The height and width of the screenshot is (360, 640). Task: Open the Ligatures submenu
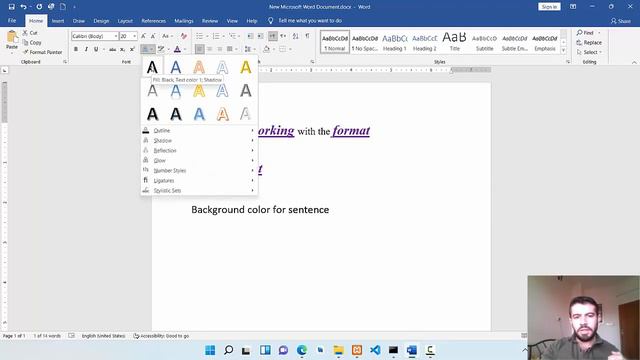pyautogui.click(x=199, y=180)
